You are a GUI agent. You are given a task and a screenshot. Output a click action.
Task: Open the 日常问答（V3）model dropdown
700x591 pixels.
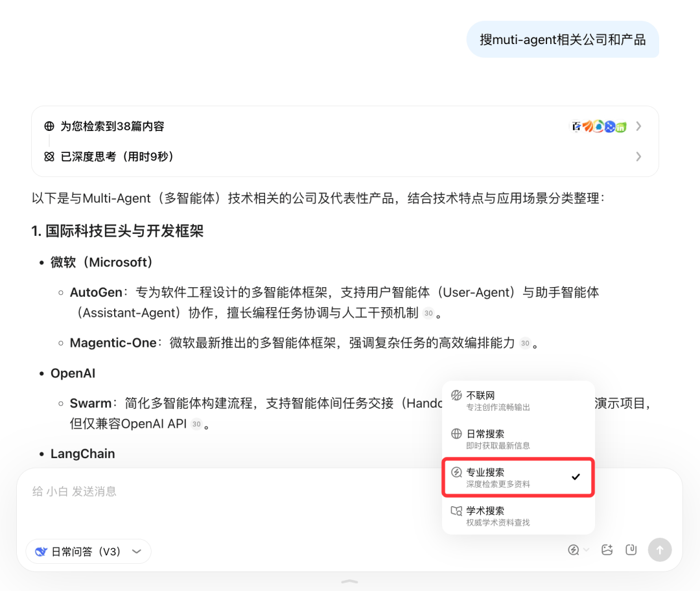click(88, 551)
